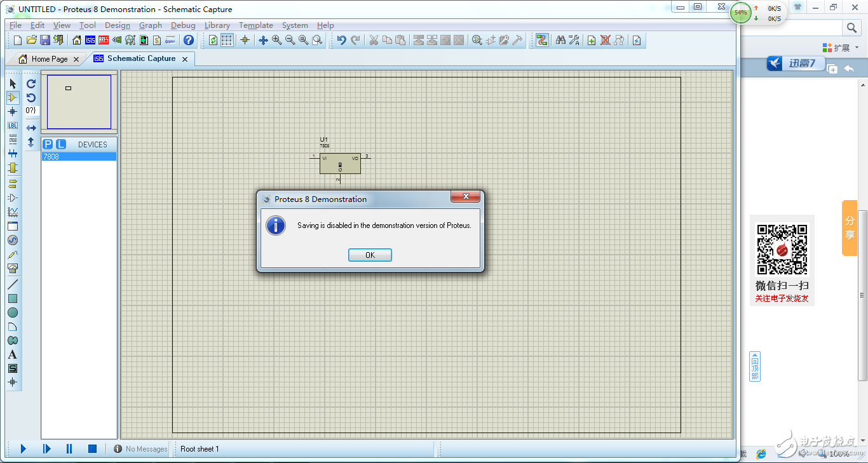Click the Cut scissors icon
Image resolution: width=868 pixels, height=463 pixels.
pos(374,40)
